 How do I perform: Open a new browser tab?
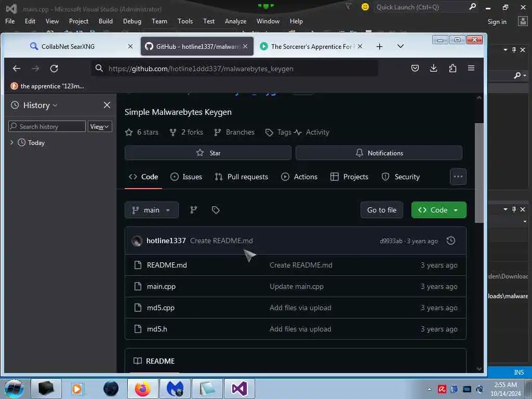[x=379, y=46]
